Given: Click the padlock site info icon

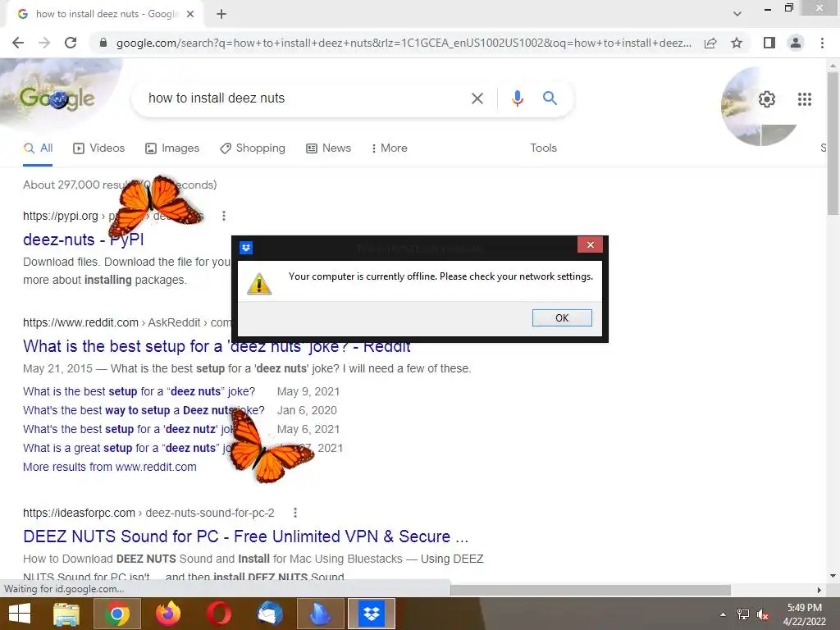Looking at the screenshot, I should tap(103, 43).
